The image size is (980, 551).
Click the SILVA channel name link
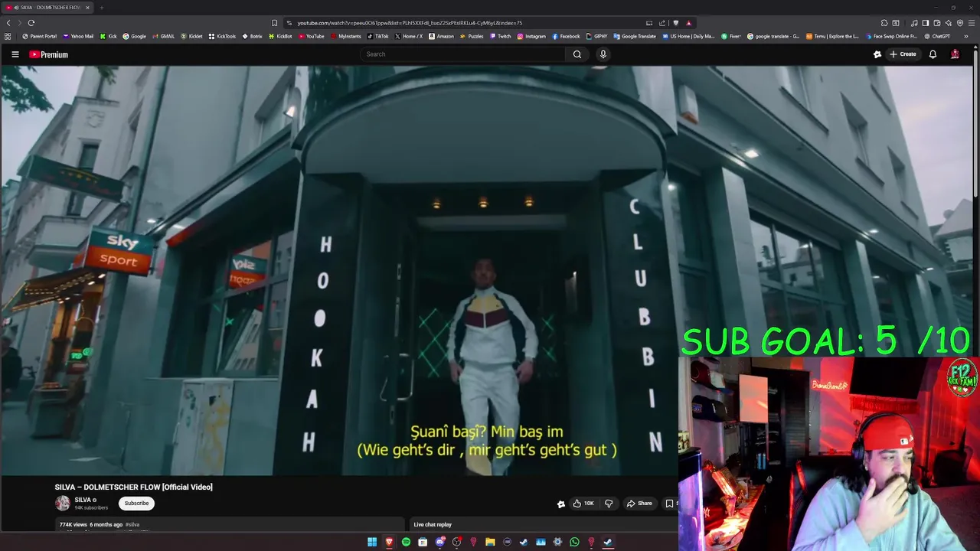click(x=83, y=500)
